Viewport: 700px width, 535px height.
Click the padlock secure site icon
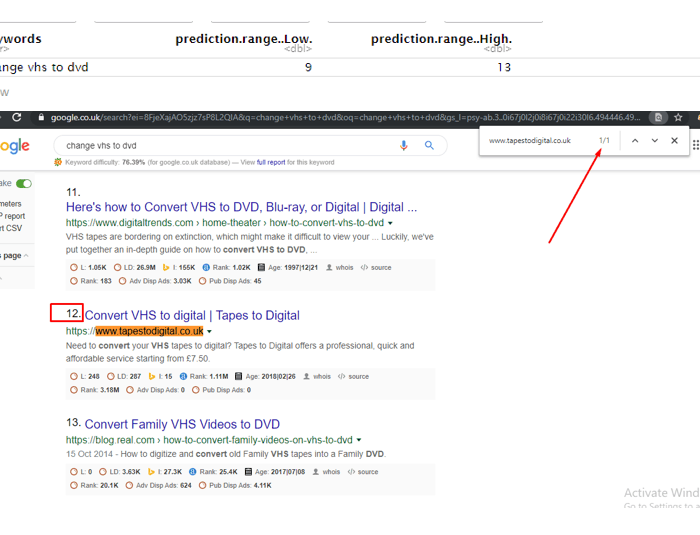click(41, 117)
